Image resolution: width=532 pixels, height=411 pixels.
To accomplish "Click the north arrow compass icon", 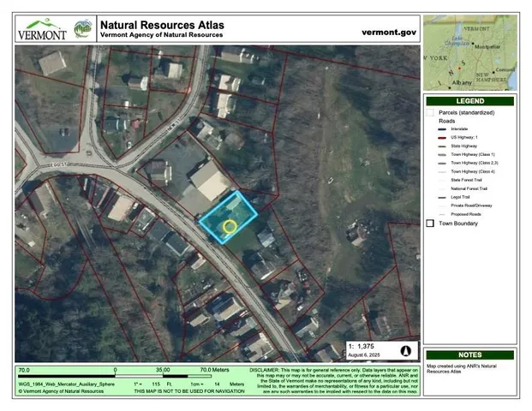I will [406, 350].
